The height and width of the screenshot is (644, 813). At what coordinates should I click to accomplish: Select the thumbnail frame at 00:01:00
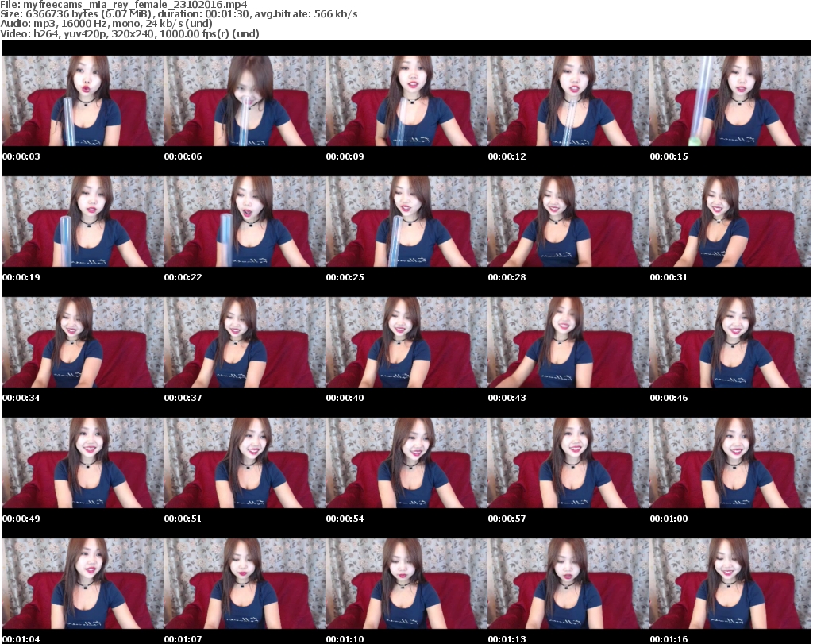point(730,463)
